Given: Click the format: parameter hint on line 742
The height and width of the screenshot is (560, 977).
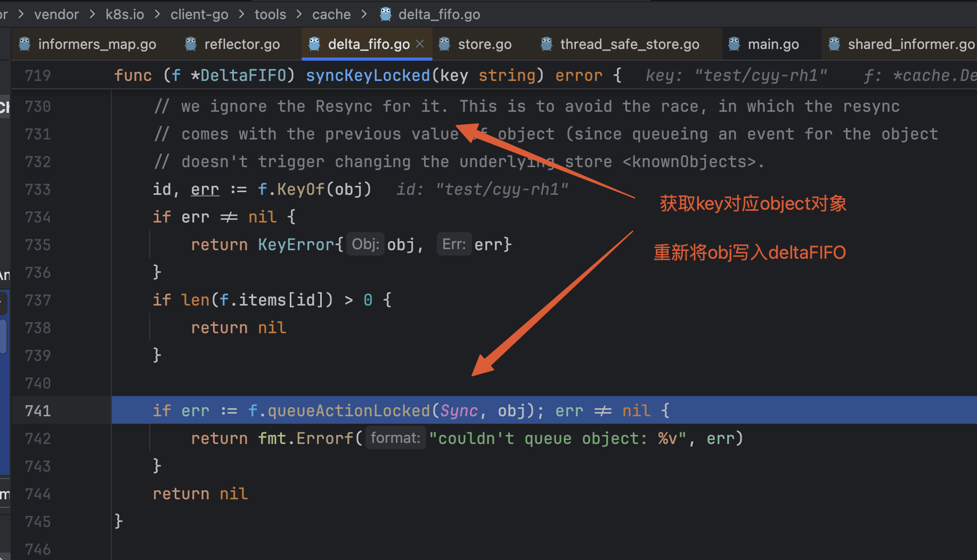Looking at the screenshot, I should pyautogui.click(x=395, y=438).
